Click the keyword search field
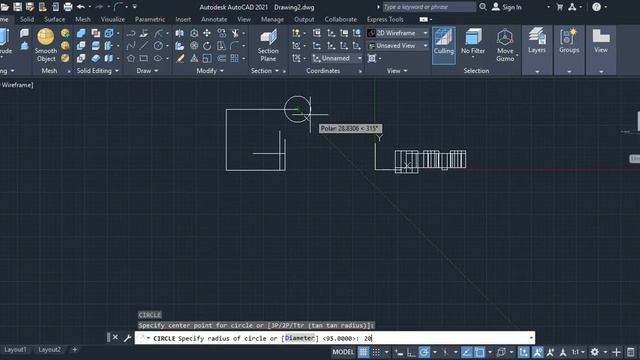This screenshot has width=640, height=360. [x=429, y=7]
